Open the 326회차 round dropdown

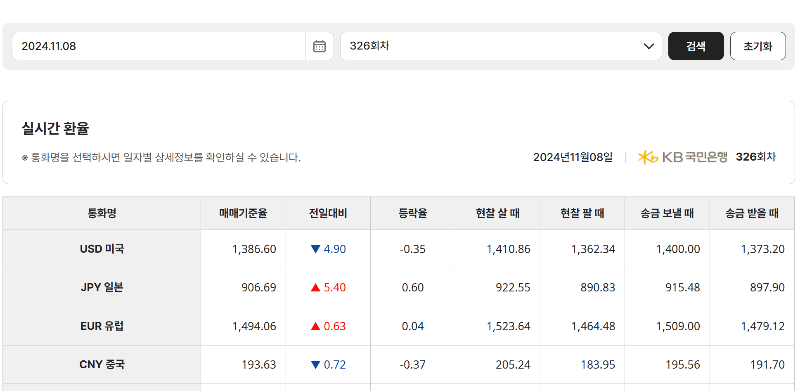(x=501, y=46)
